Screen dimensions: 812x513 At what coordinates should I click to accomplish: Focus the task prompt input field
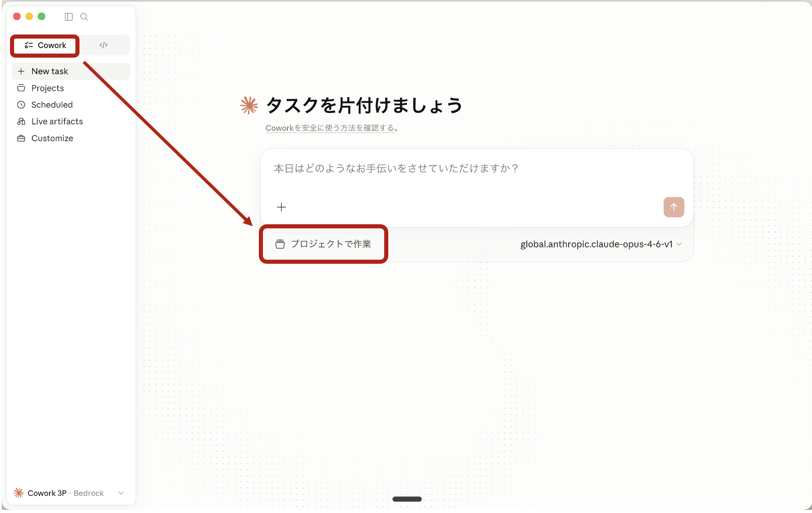[x=476, y=169]
